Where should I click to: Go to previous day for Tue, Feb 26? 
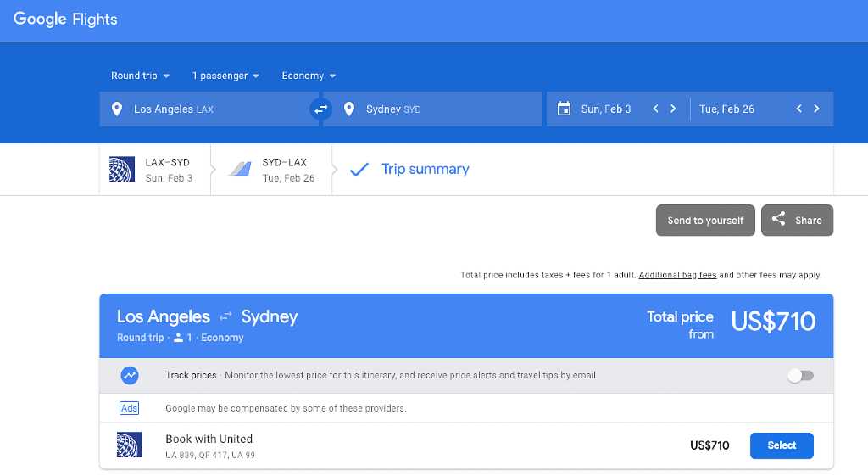[x=798, y=109]
